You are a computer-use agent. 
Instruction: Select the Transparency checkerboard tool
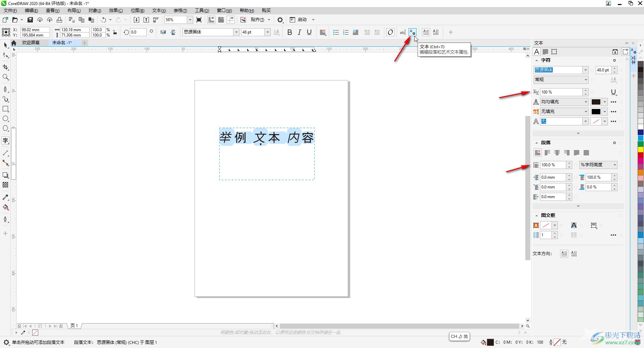pyautogui.click(x=5, y=185)
